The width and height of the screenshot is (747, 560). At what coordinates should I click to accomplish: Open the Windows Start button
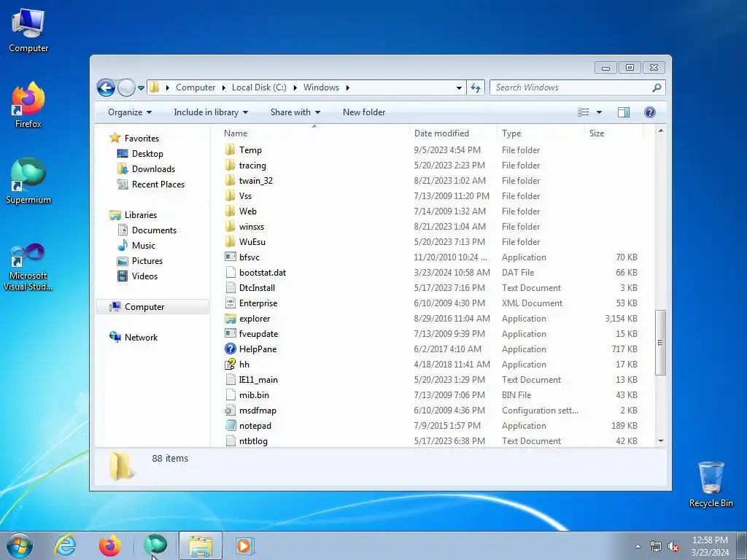click(20, 545)
